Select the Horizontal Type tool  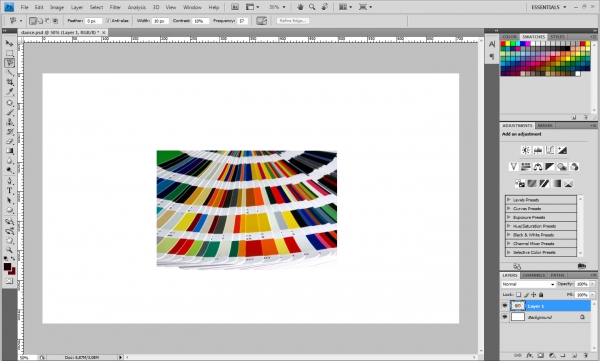9,191
